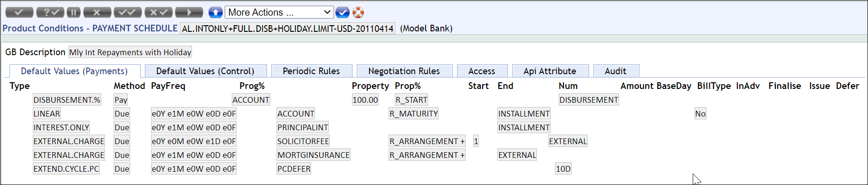Image resolution: width=868 pixels, height=185 pixels.
Task: Select the Negotiation Rules tab
Action: pyautogui.click(x=404, y=71)
